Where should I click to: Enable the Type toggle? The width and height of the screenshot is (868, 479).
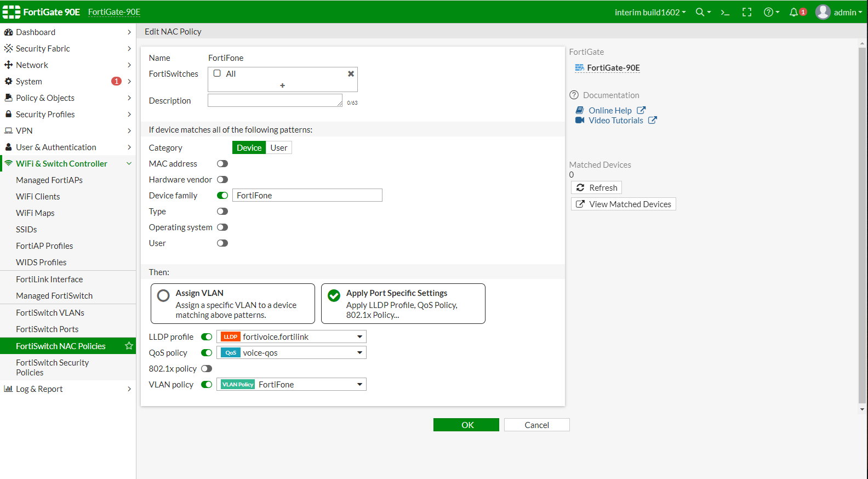coord(222,212)
